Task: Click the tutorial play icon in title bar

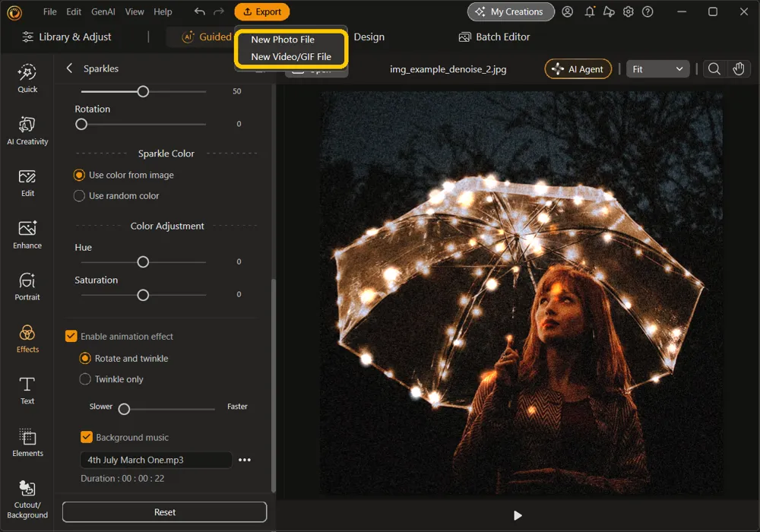Action: (609, 11)
